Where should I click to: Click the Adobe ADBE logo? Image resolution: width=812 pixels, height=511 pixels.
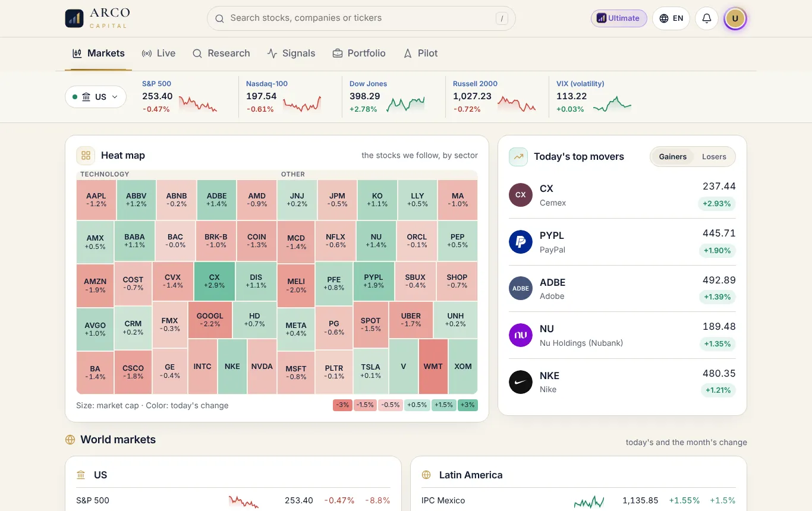[x=520, y=288]
